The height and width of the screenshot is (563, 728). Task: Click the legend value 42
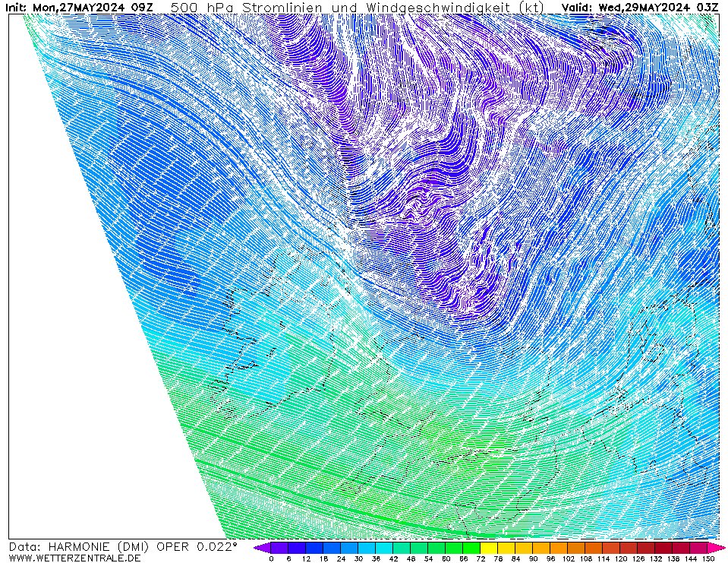(393, 558)
